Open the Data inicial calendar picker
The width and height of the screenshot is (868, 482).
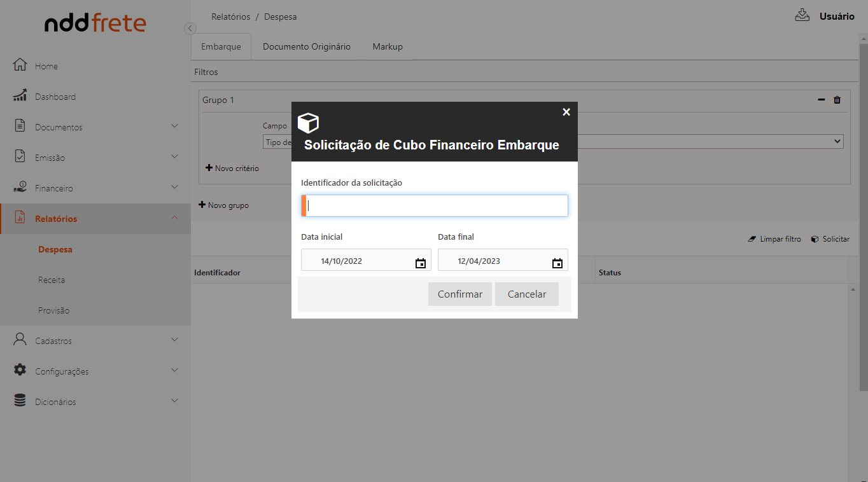coord(420,263)
